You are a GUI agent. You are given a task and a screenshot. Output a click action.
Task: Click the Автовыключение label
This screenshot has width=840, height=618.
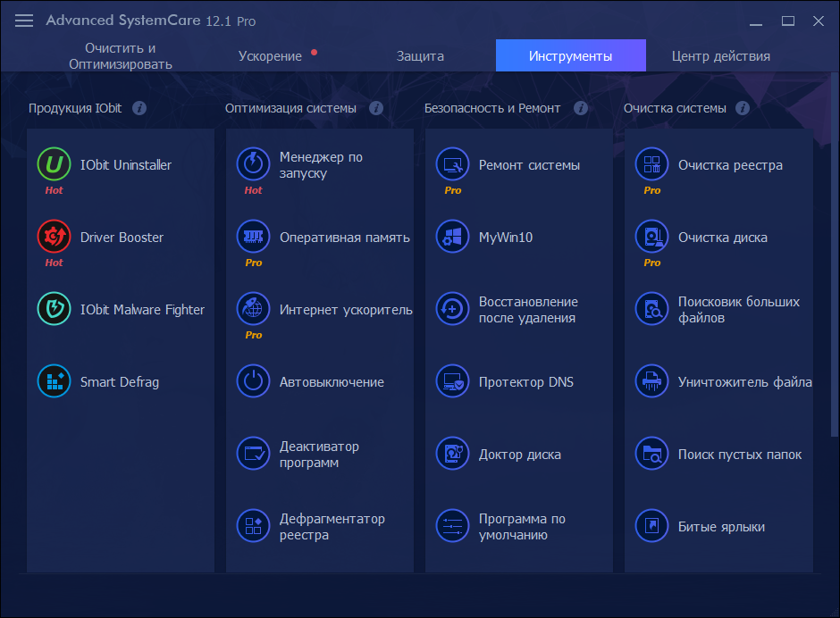tap(332, 382)
